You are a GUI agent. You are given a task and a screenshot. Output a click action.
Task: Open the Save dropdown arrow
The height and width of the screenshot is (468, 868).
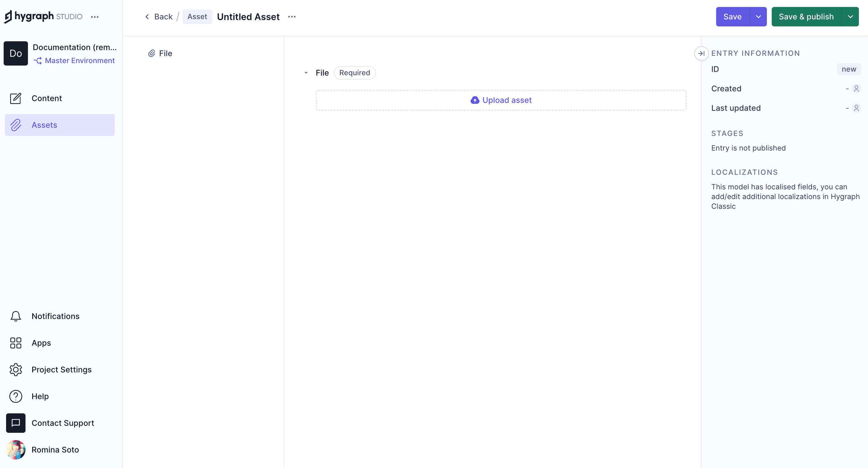coord(758,17)
